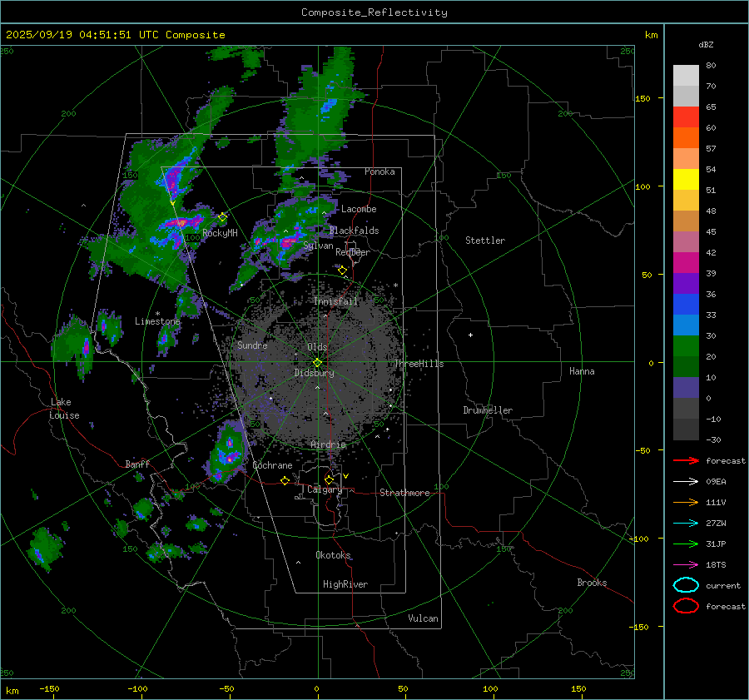Viewport: 749px width, 700px height.
Task: Click the yellow diamond marker near Cochrane
Action: pyautogui.click(x=285, y=480)
